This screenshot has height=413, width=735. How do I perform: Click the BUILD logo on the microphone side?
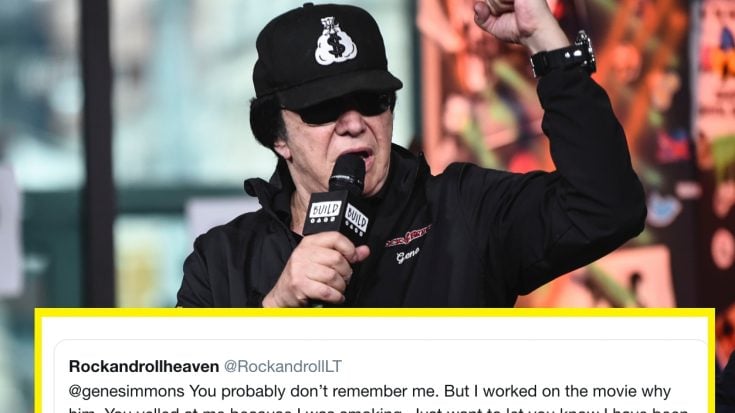click(x=357, y=219)
